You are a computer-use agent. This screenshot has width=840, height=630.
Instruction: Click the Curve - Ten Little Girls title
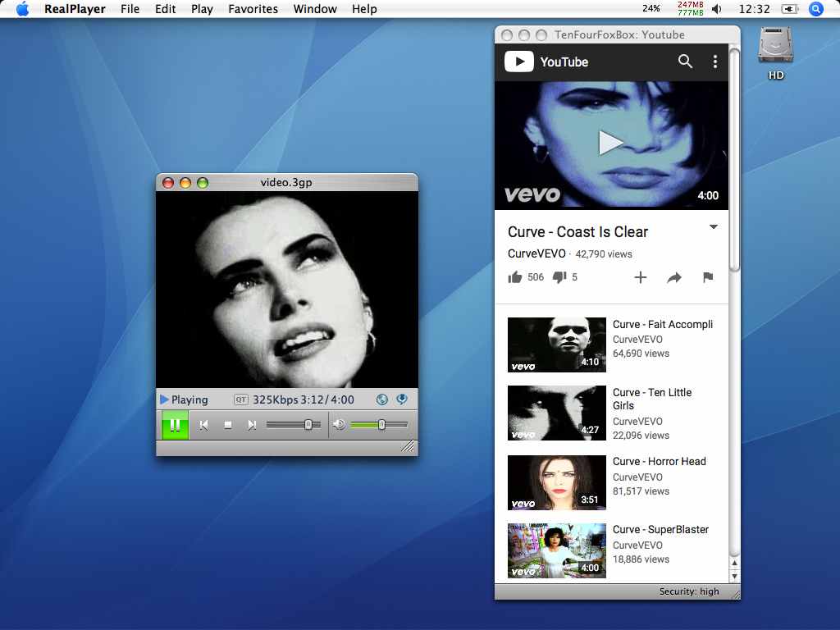click(x=652, y=399)
